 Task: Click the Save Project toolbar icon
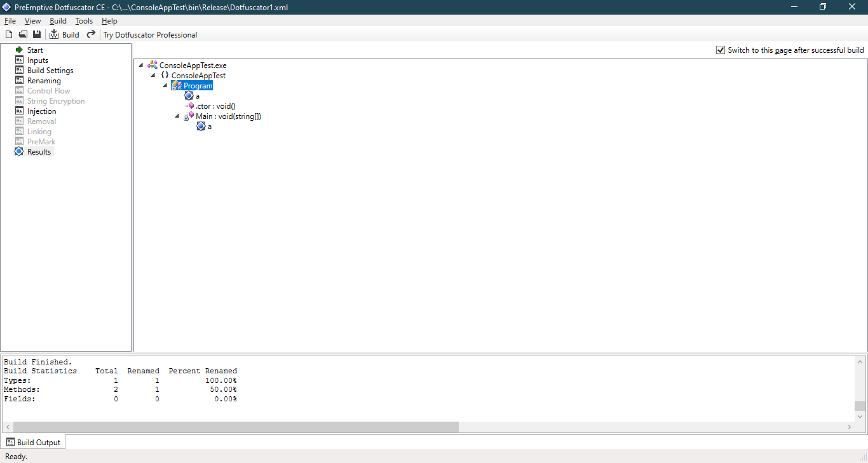[x=37, y=34]
